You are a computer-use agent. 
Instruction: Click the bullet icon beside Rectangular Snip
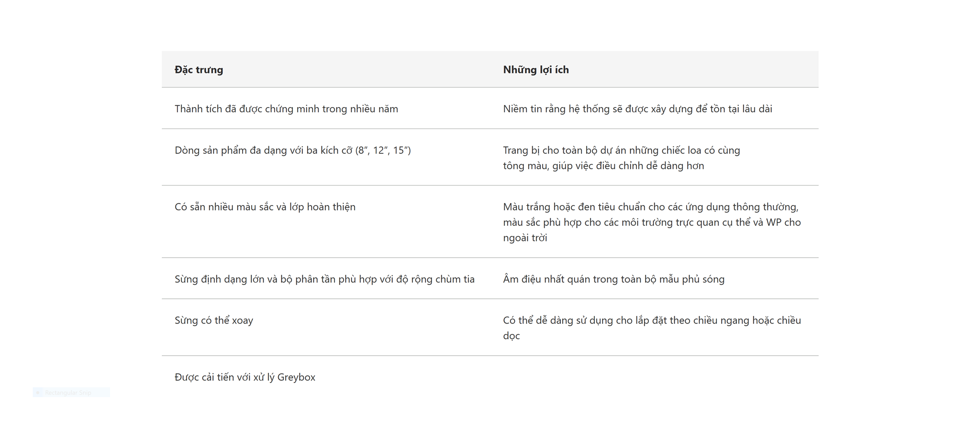(x=38, y=392)
